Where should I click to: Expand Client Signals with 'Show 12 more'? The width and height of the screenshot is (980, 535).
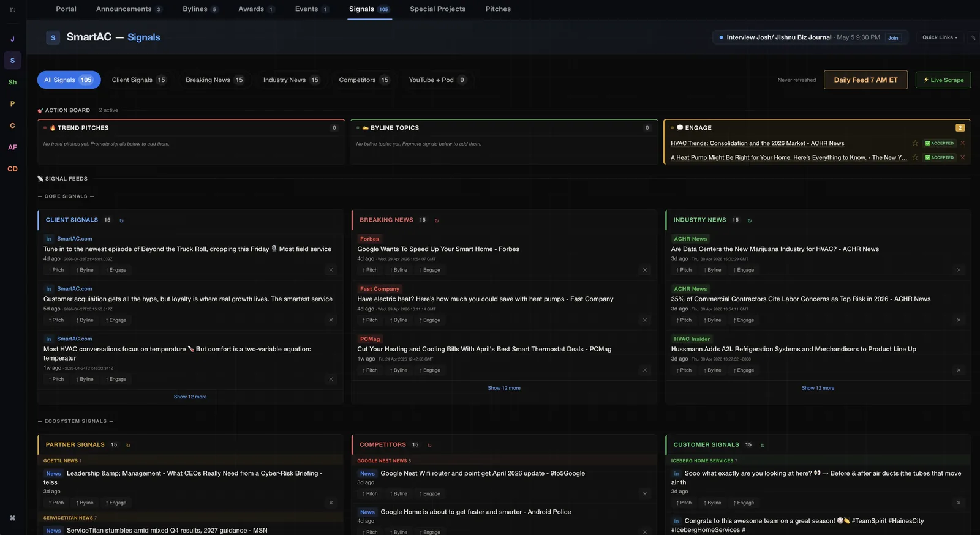click(x=190, y=397)
